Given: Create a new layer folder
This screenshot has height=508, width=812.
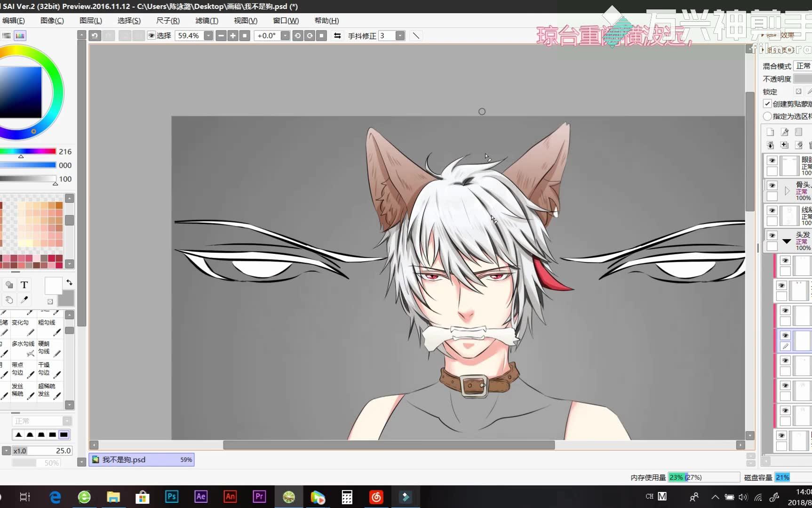Looking at the screenshot, I should coord(798,132).
